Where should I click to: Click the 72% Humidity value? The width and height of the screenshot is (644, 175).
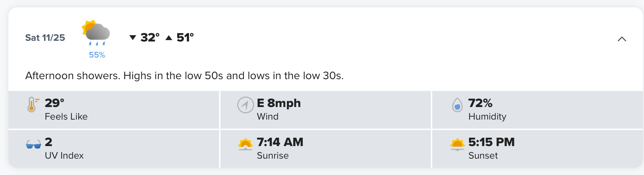click(480, 103)
